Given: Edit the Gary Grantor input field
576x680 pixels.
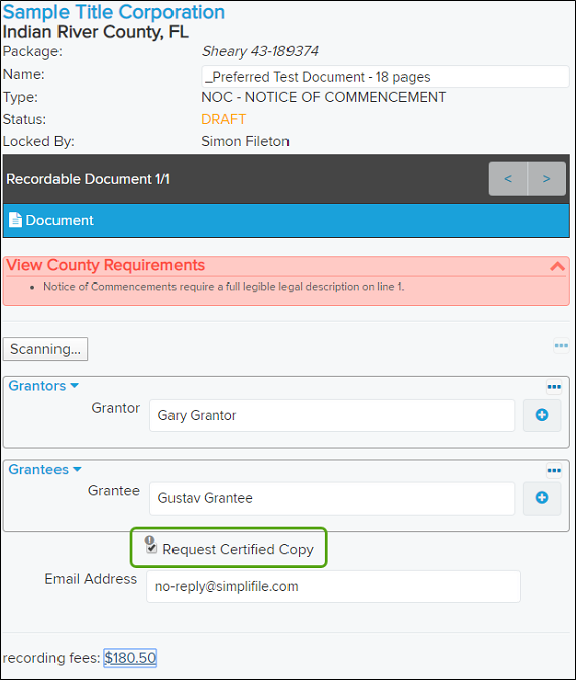Looking at the screenshot, I should (332, 415).
